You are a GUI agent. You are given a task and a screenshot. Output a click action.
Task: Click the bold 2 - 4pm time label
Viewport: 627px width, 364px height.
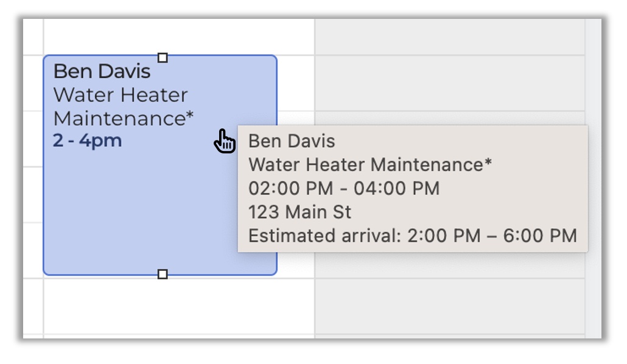pos(88,141)
